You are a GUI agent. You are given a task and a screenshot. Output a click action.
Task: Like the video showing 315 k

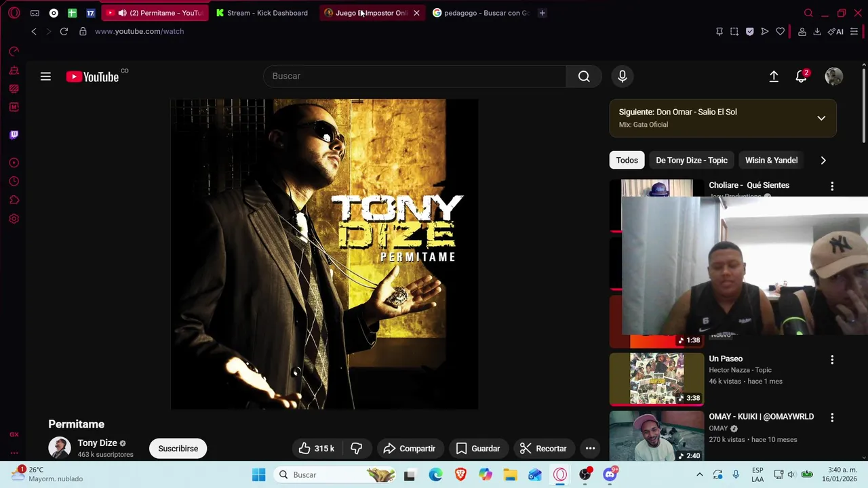pyautogui.click(x=317, y=449)
